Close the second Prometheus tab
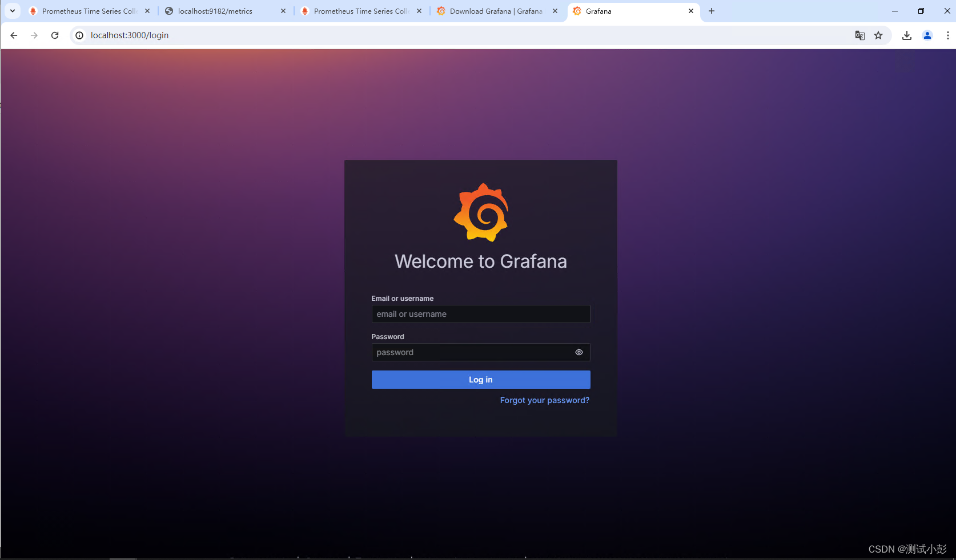This screenshot has width=956, height=560. tap(419, 11)
